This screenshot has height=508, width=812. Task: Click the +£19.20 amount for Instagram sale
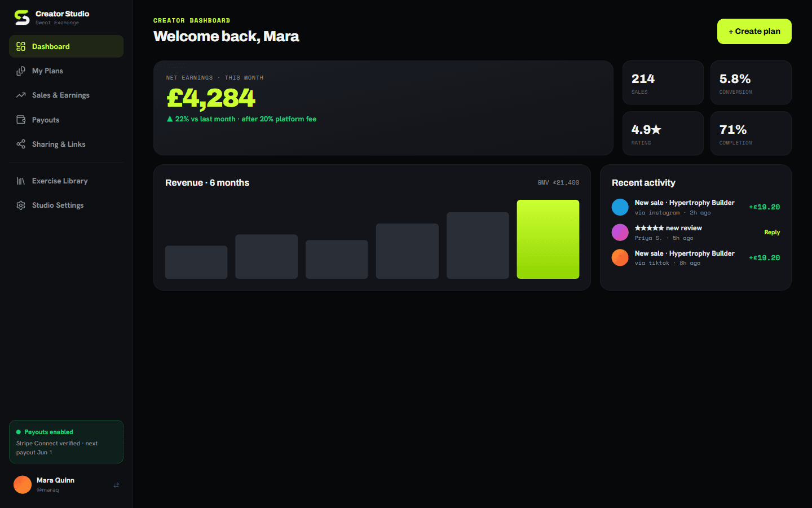[x=765, y=207]
